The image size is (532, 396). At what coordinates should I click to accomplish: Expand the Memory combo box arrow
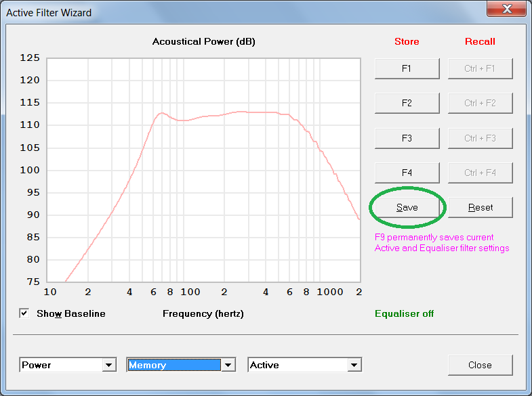(x=228, y=365)
